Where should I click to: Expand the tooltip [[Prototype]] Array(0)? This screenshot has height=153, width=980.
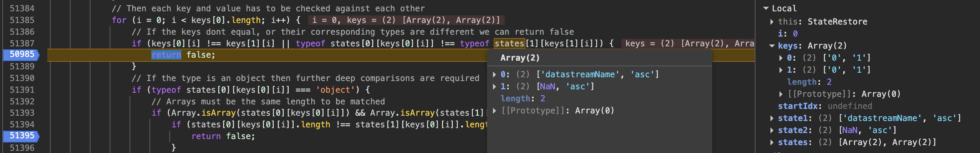click(x=494, y=111)
